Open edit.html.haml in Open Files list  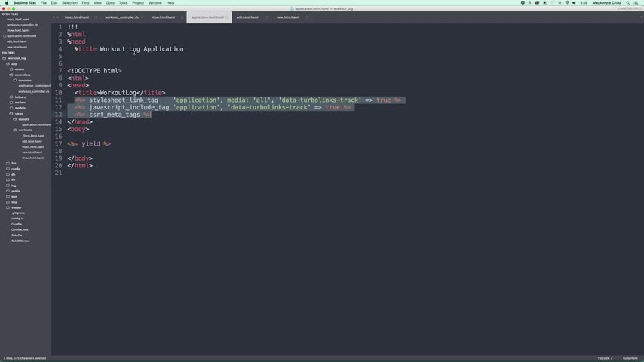coord(17,41)
